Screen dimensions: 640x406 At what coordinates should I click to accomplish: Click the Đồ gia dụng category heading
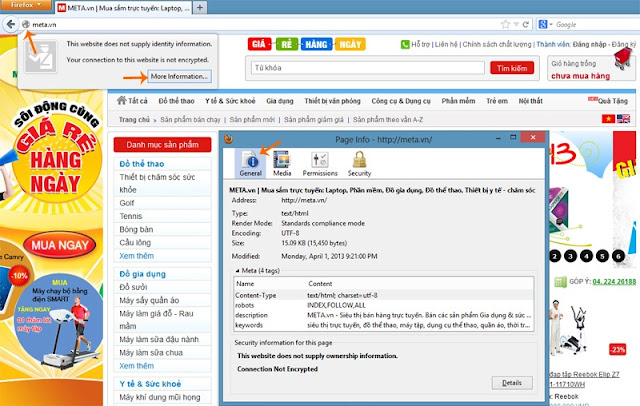click(x=142, y=274)
